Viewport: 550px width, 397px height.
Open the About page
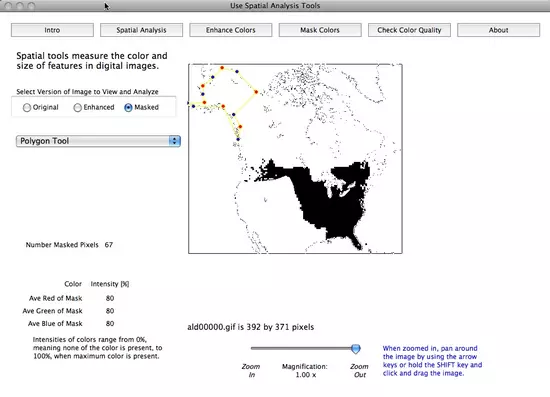[498, 30]
